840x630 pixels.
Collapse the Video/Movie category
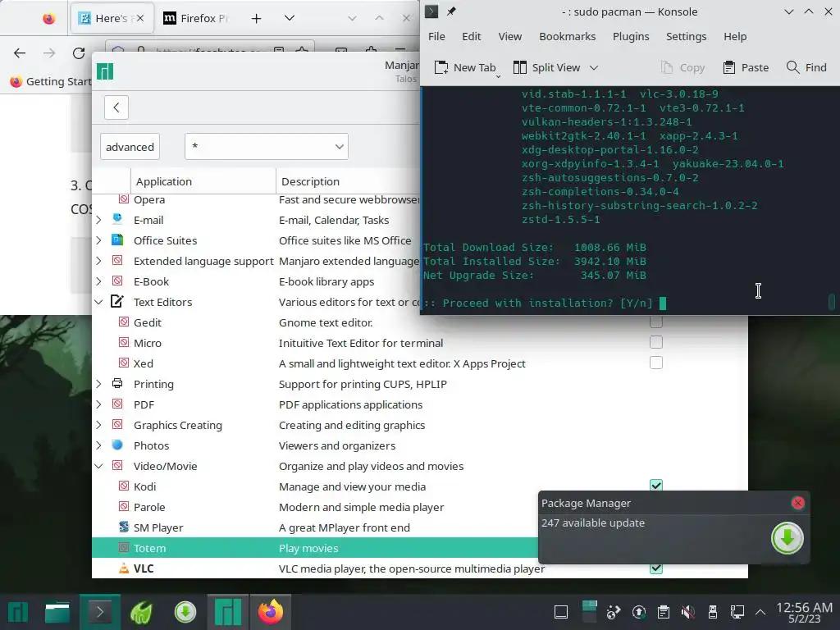(x=98, y=466)
